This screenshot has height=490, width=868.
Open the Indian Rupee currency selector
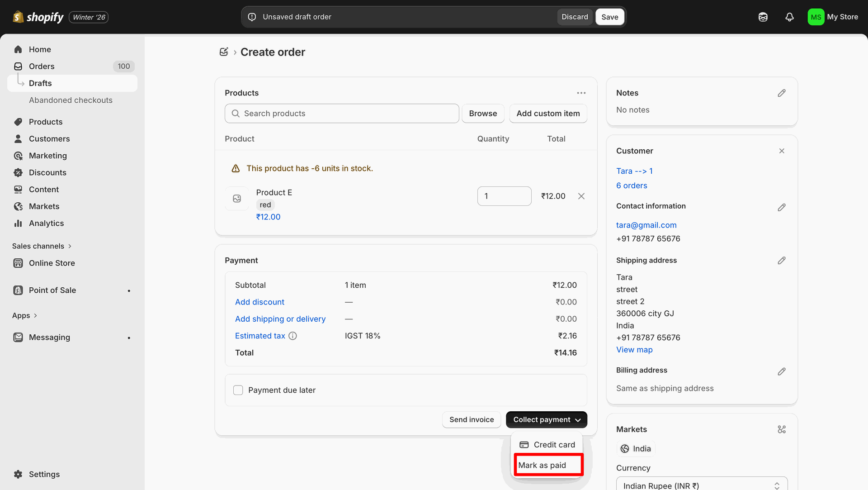pyautogui.click(x=702, y=485)
